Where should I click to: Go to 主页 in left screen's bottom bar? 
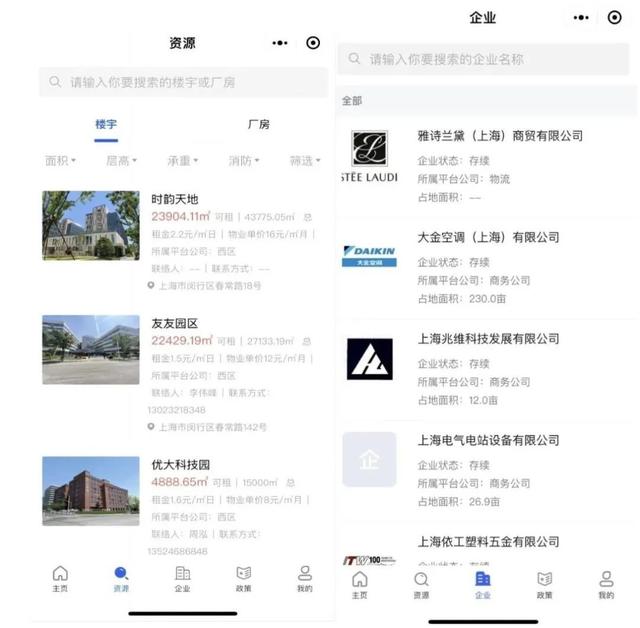[60, 579]
